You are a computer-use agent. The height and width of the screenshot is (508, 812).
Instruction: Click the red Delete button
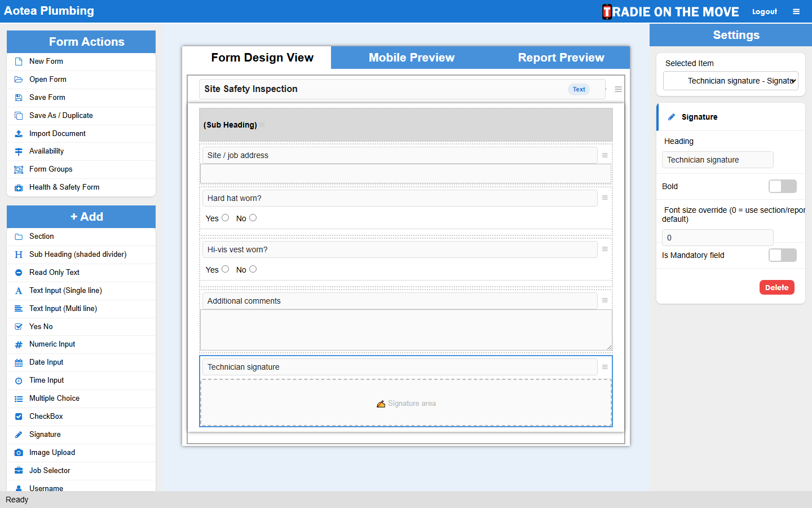click(777, 287)
